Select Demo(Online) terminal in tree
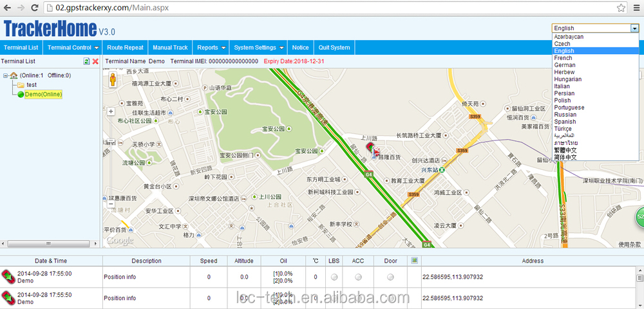 tap(44, 95)
